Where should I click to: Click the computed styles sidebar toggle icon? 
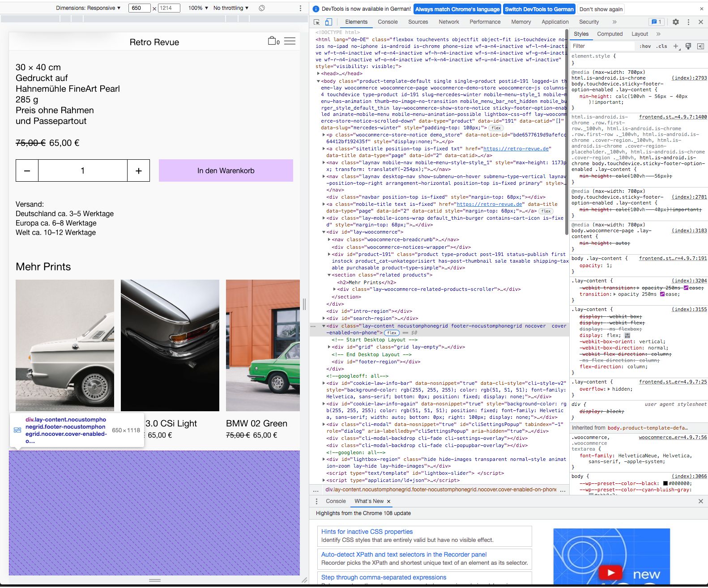(700, 46)
